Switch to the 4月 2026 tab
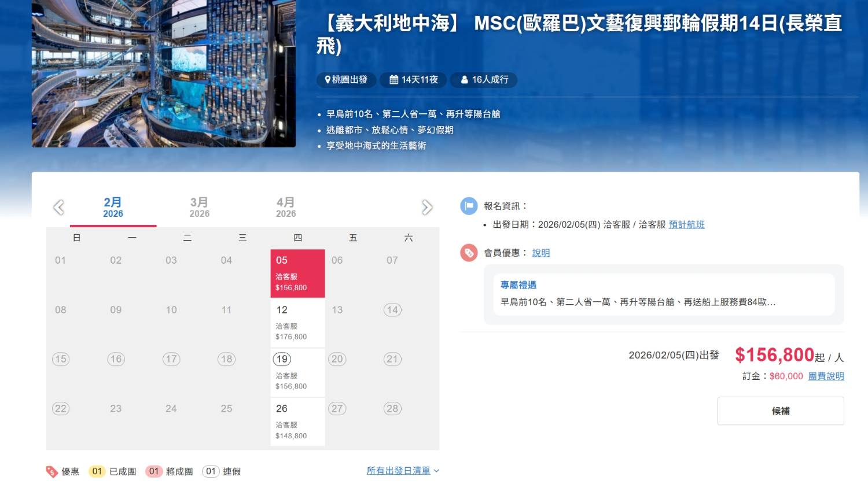Image resolution: width=868 pixels, height=488 pixels. coord(286,208)
